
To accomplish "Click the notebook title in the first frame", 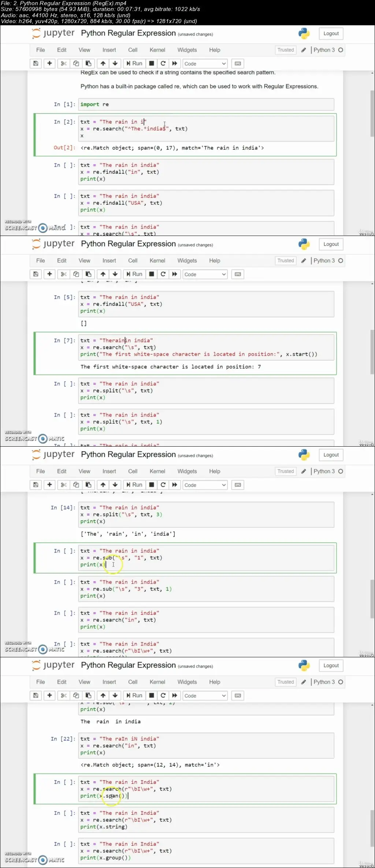I will (128, 33).
